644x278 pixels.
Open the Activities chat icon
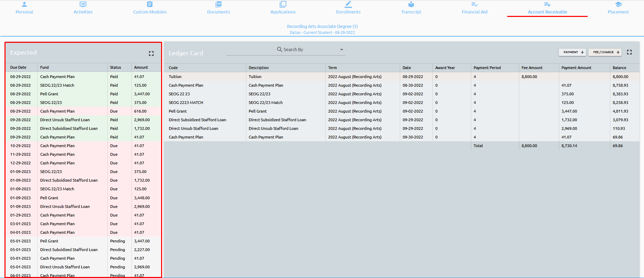pos(83,4)
